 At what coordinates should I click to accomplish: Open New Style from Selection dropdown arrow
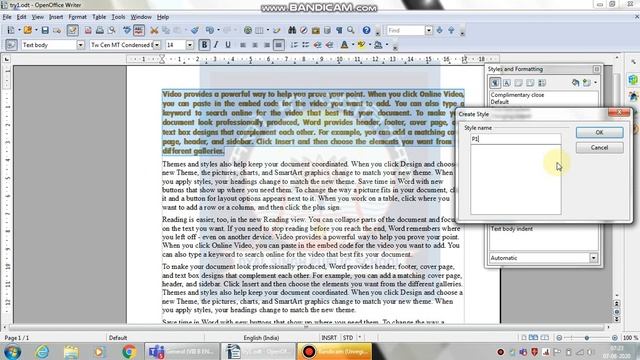pyautogui.click(x=596, y=83)
